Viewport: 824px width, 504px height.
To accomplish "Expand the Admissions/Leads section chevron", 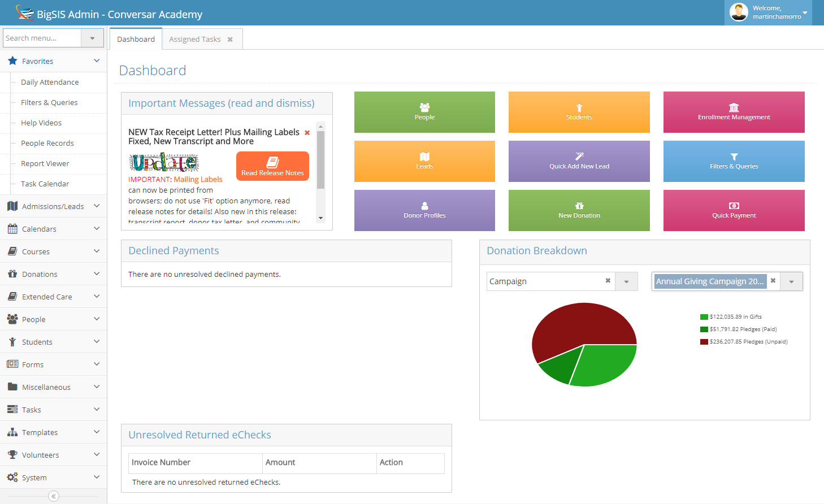I will click(x=97, y=206).
